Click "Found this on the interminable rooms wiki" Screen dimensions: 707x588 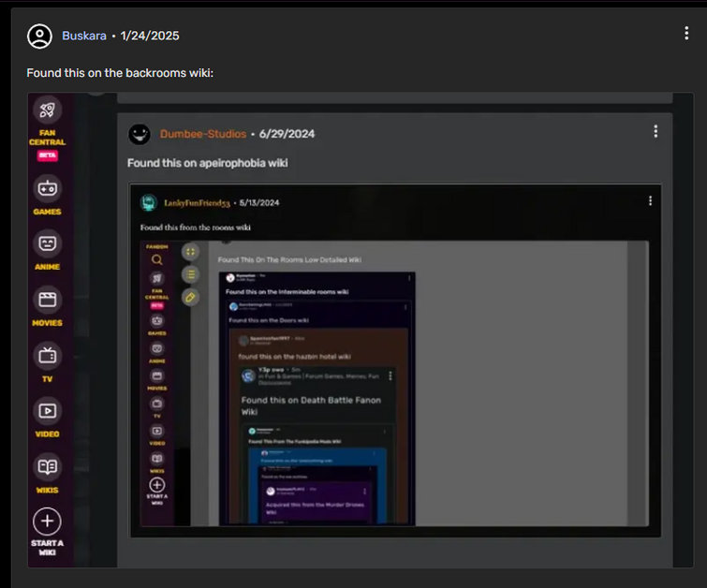click(287, 292)
